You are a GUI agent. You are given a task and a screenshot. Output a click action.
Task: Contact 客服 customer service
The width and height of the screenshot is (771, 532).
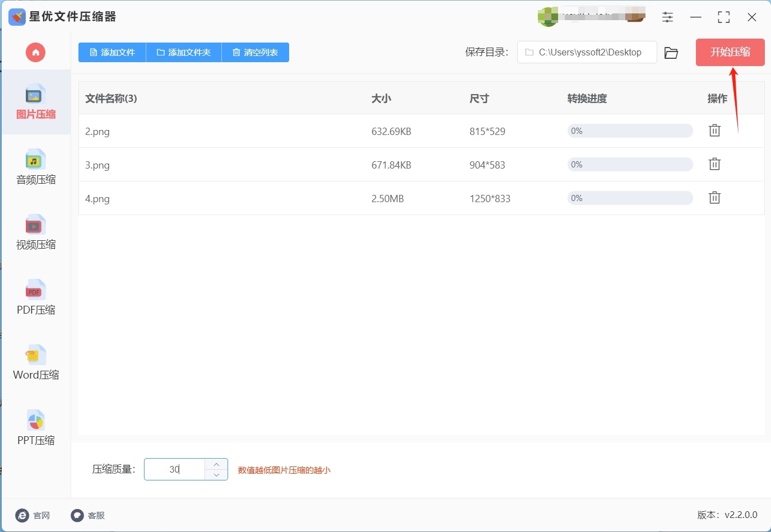pos(88,515)
